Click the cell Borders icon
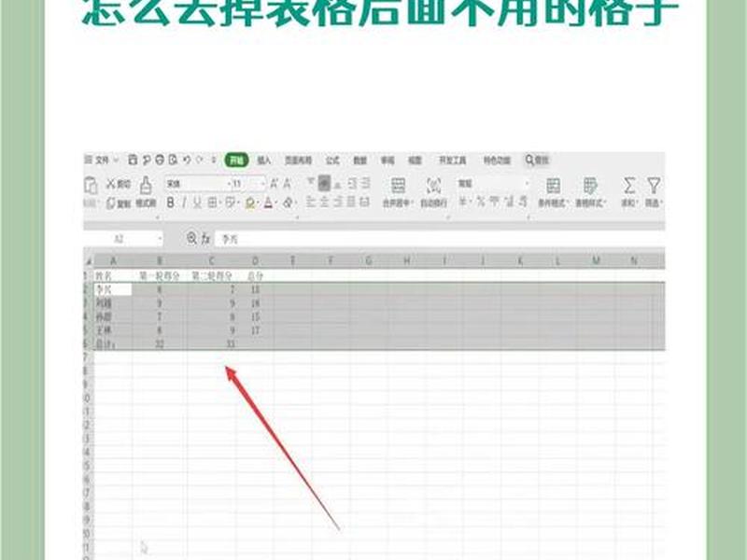Image resolution: width=747 pixels, height=560 pixels. click(213, 203)
